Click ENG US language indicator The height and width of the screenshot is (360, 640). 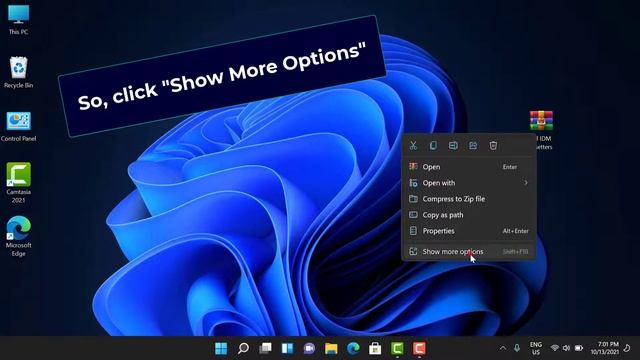536,348
